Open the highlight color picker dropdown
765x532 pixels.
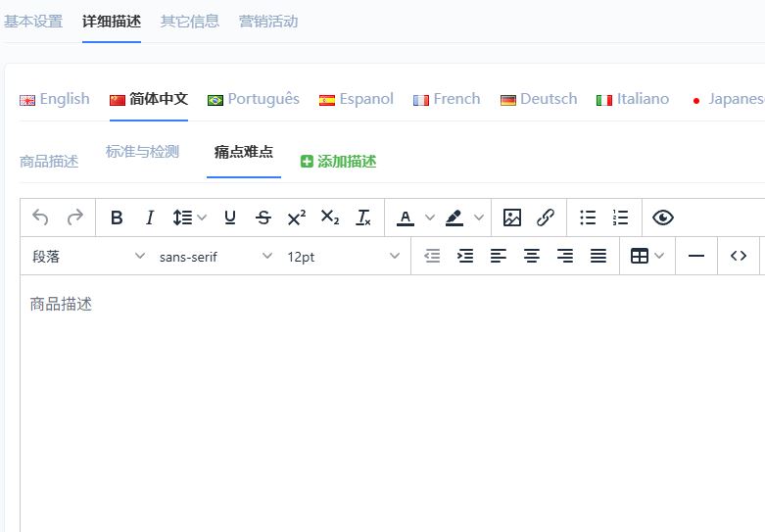[479, 218]
